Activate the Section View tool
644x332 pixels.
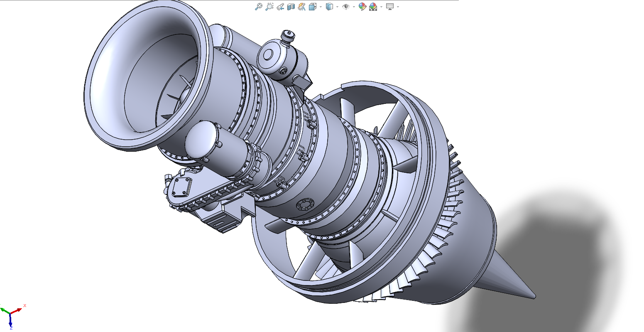[291, 7]
